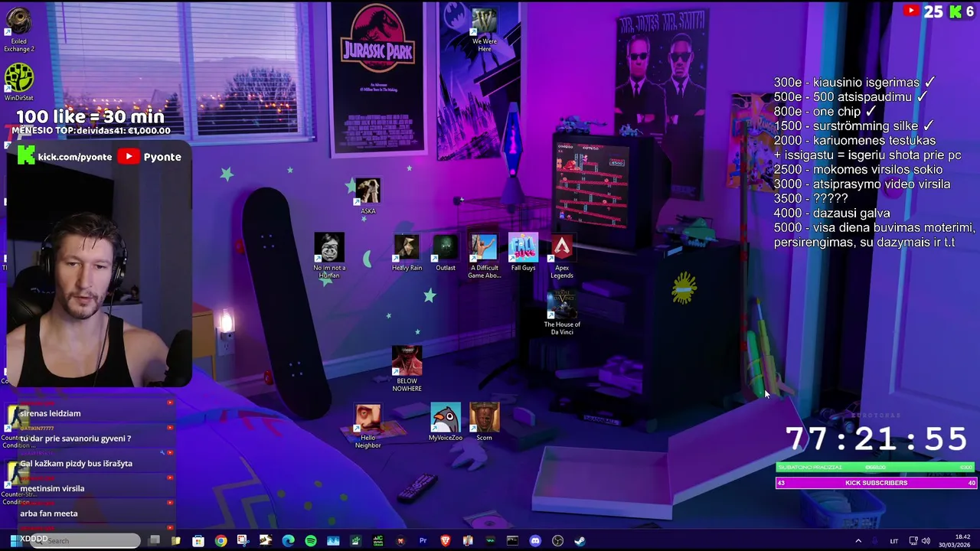Viewport: 980px width, 551px height.
Task: Open Steam from the taskbar
Action: click(x=580, y=541)
